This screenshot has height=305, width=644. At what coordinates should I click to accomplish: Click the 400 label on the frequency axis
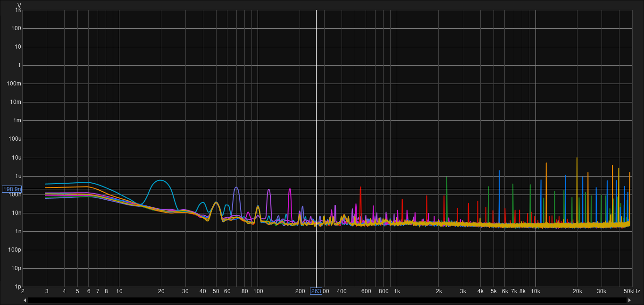tap(342, 291)
